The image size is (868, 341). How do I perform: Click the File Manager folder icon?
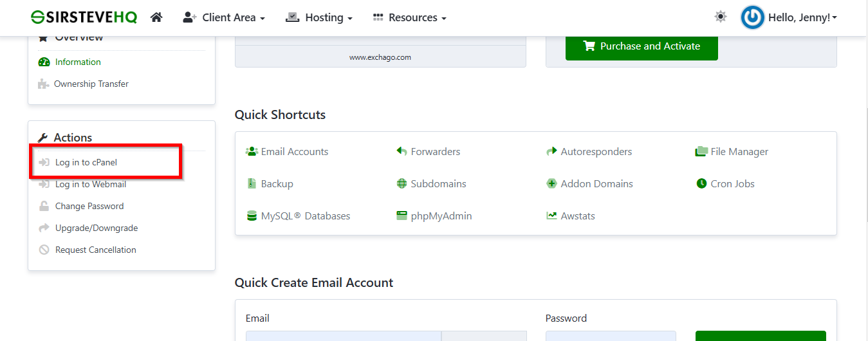pos(701,152)
